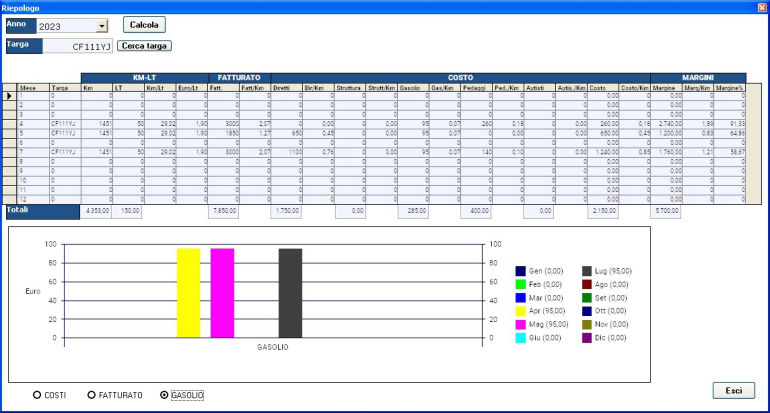Click the dark gray July bar in chart
770x413 pixels.
click(290, 292)
